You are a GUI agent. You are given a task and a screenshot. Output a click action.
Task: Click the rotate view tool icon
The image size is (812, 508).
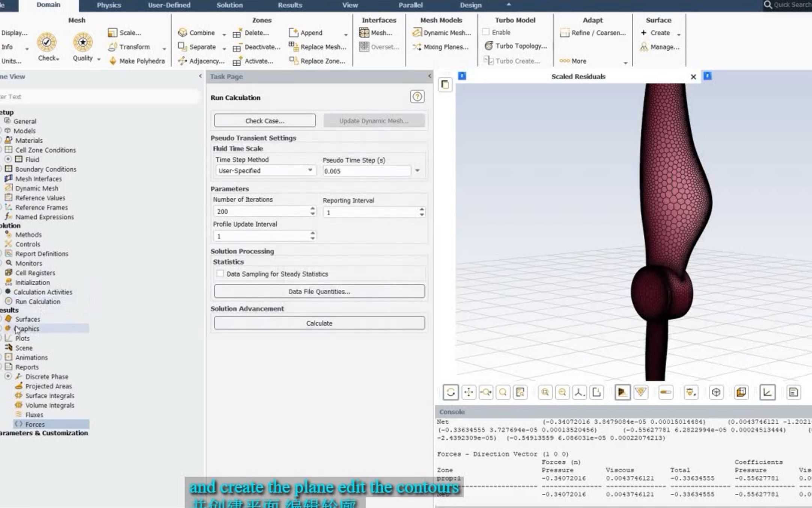click(x=450, y=392)
